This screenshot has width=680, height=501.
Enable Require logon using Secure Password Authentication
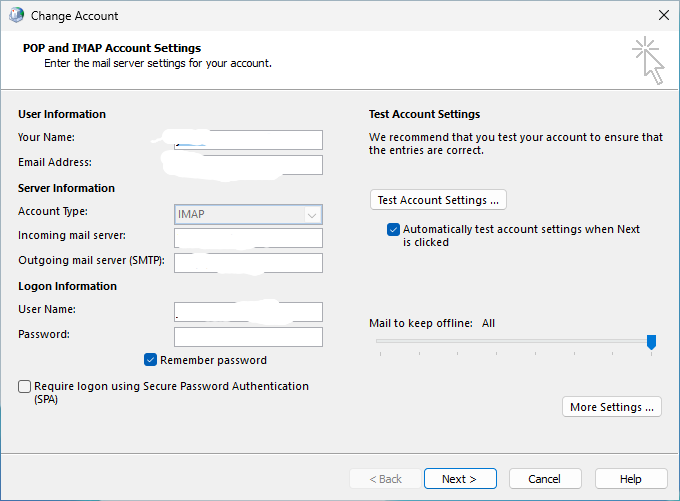pyautogui.click(x=25, y=386)
